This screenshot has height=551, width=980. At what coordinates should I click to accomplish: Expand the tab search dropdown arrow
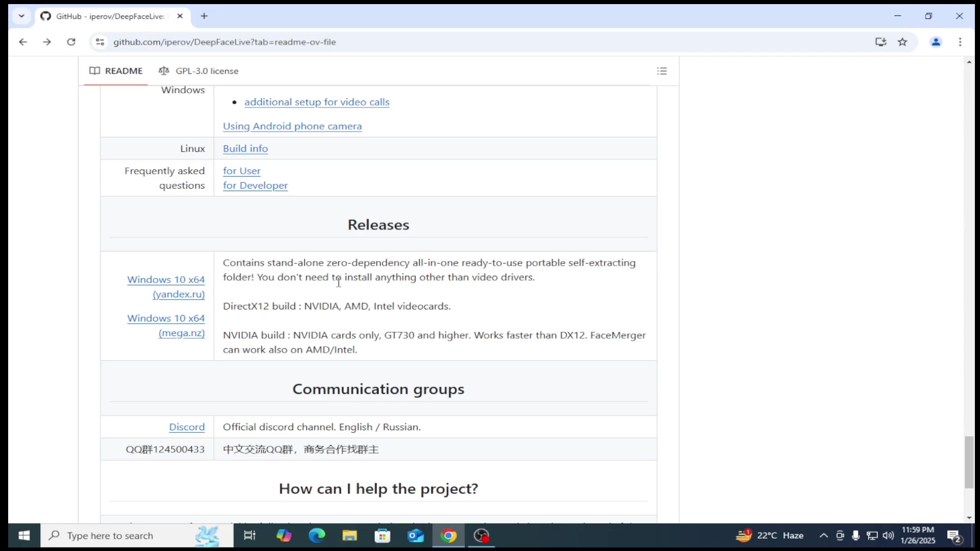click(21, 16)
